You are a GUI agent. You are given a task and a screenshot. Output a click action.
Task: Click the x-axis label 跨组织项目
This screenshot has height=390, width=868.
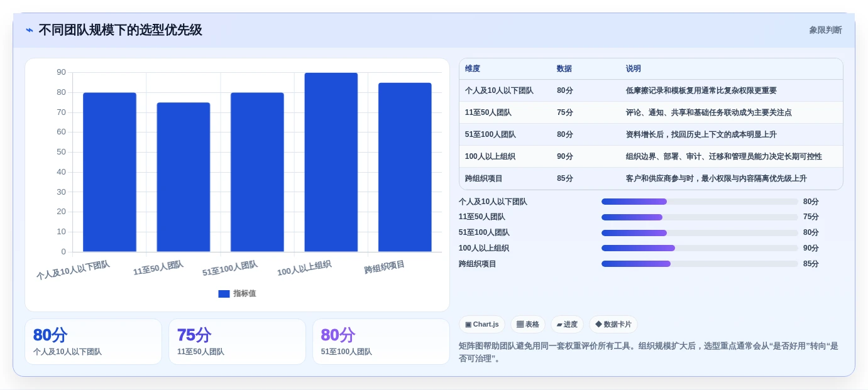[385, 267]
